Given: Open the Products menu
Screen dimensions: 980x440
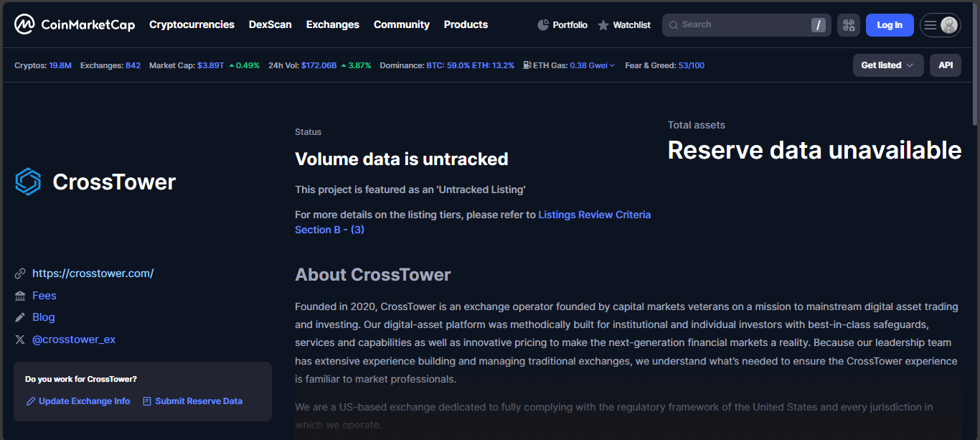Looking at the screenshot, I should (x=466, y=24).
